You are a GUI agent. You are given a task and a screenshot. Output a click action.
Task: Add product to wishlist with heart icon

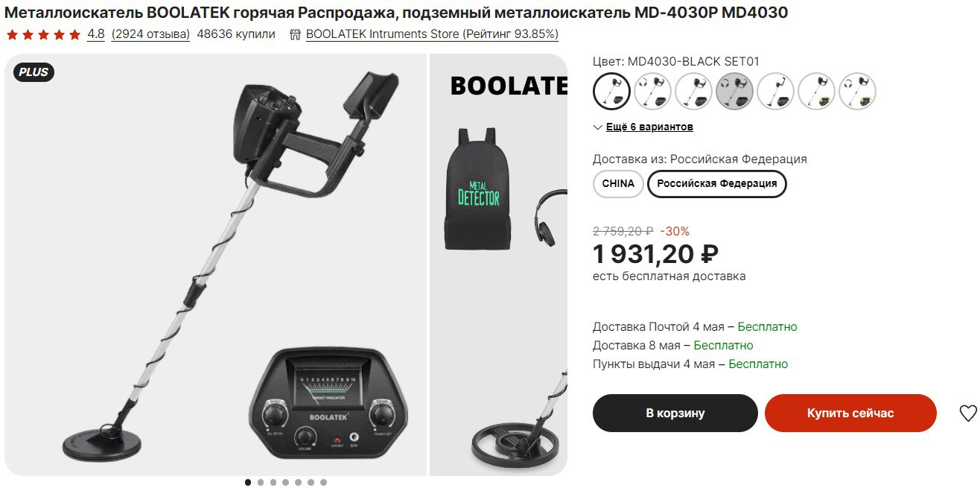click(x=967, y=413)
